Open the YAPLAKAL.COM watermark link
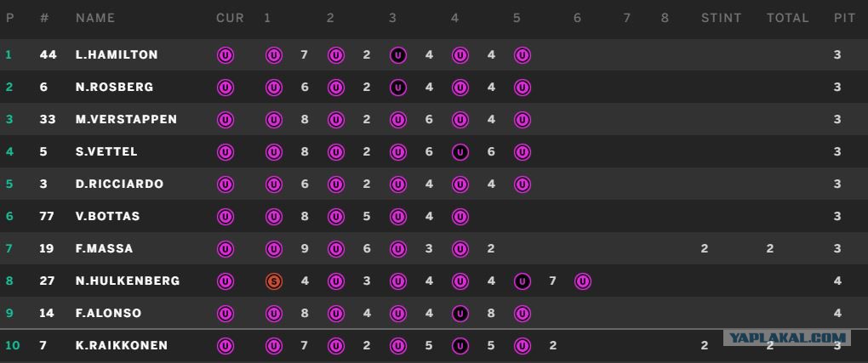Screen dimensions: 868x363 point(786,337)
